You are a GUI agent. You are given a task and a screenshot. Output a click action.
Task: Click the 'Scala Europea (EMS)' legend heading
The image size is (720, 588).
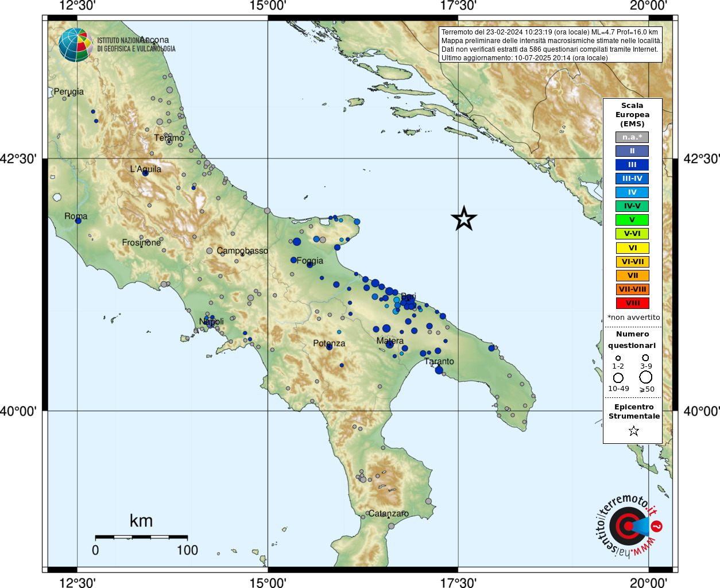(632, 114)
